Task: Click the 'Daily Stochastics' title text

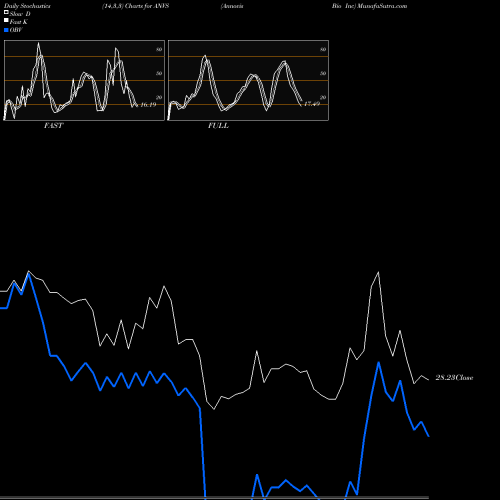Action: pos(27,6)
